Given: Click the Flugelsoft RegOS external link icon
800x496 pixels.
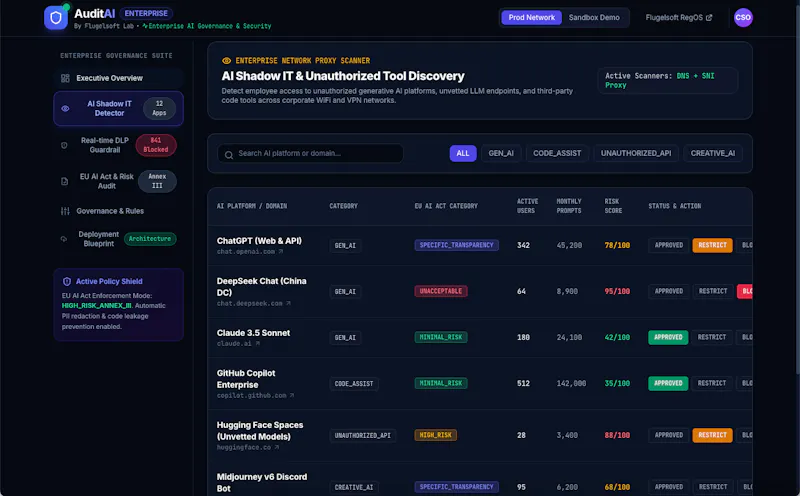Looking at the screenshot, I should (x=709, y=17).
